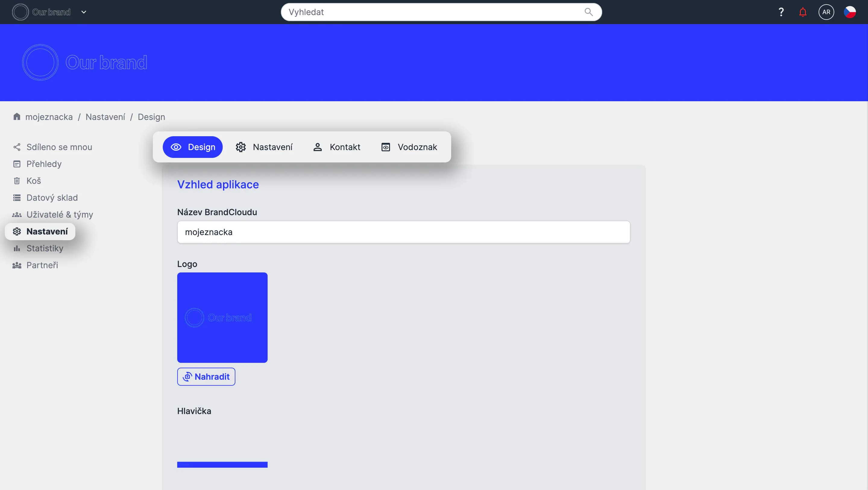Click the search magnifier icon
This screenshot has width=868, height=490.
click(x=588, y=12)
